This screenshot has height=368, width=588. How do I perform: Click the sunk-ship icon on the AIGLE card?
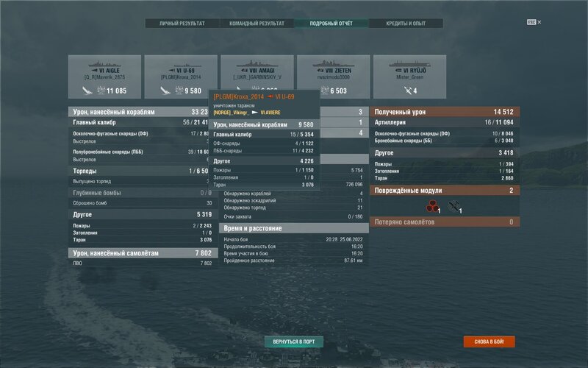point(87,91)
